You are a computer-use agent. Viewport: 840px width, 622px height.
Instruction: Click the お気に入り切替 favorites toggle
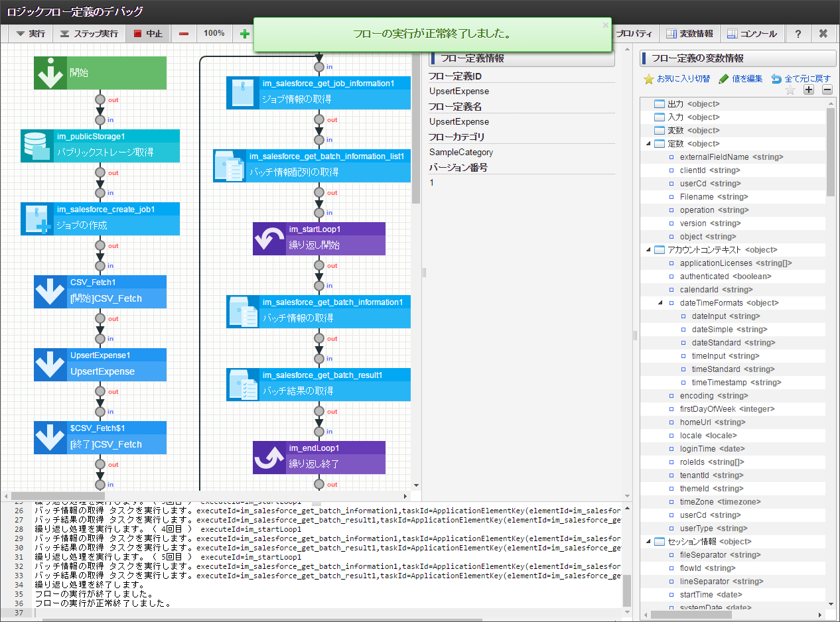tap(677, 78)
